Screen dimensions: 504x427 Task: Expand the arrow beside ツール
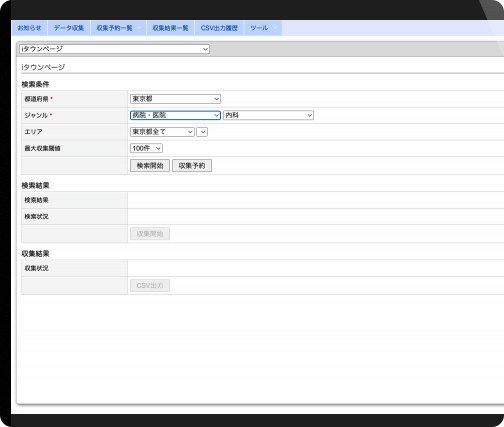pos(275,28)
